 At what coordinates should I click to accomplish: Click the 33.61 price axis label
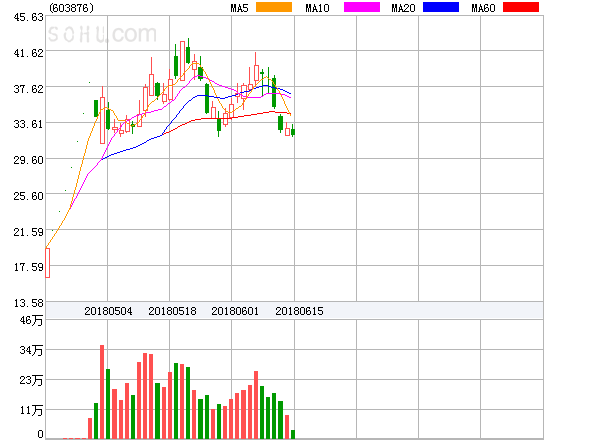click(28, 124)
